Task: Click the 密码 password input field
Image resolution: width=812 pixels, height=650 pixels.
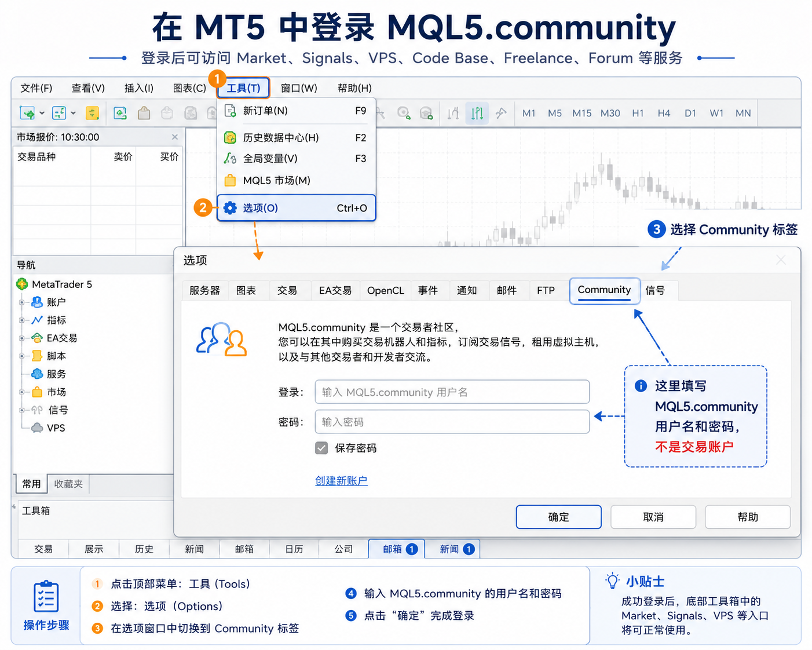Action: (452, 422)
